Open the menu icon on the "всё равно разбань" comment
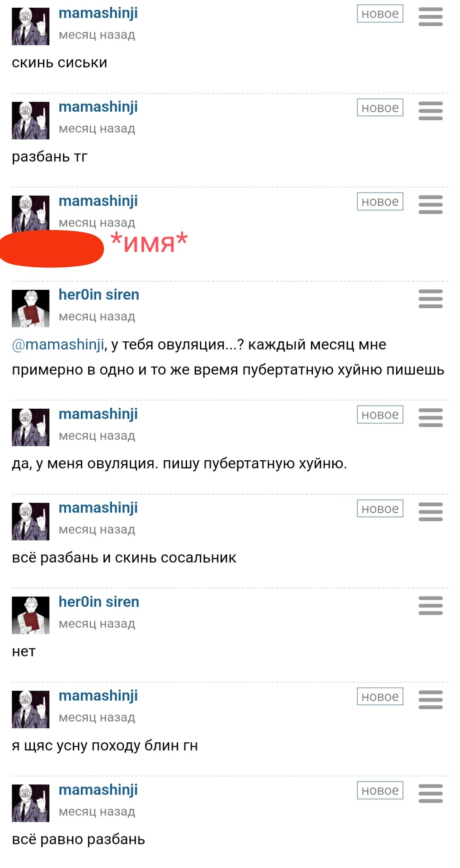This screenshot has width=460, height=868. point(430,793)
